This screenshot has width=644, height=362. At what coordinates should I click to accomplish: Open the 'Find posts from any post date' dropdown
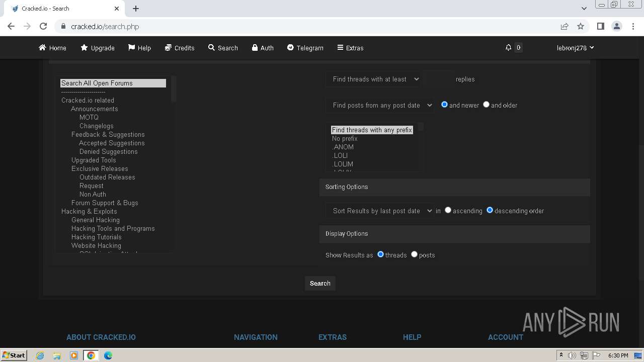click(380, 105)
